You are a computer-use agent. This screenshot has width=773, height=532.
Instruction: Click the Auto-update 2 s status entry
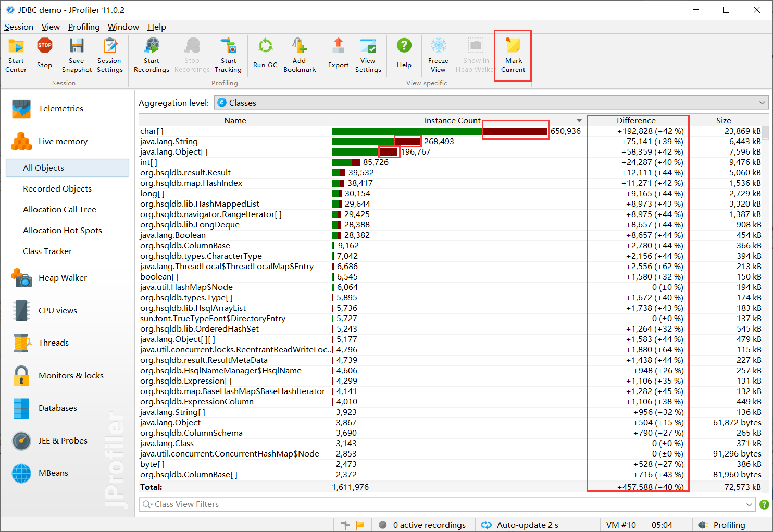(520, 525)
